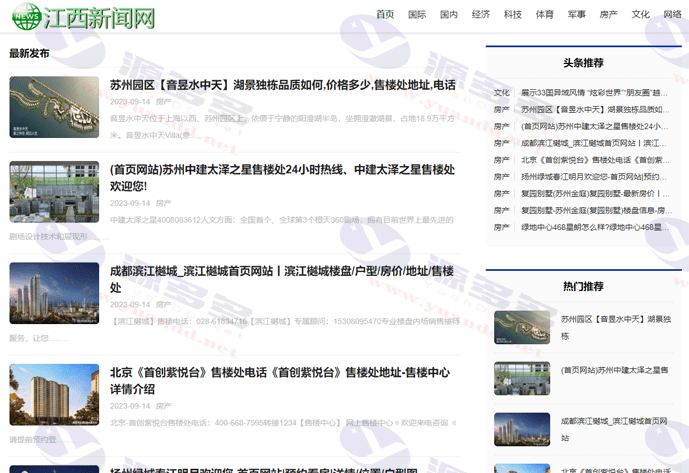Click the 热门推荐 section heading

point(583,287)
